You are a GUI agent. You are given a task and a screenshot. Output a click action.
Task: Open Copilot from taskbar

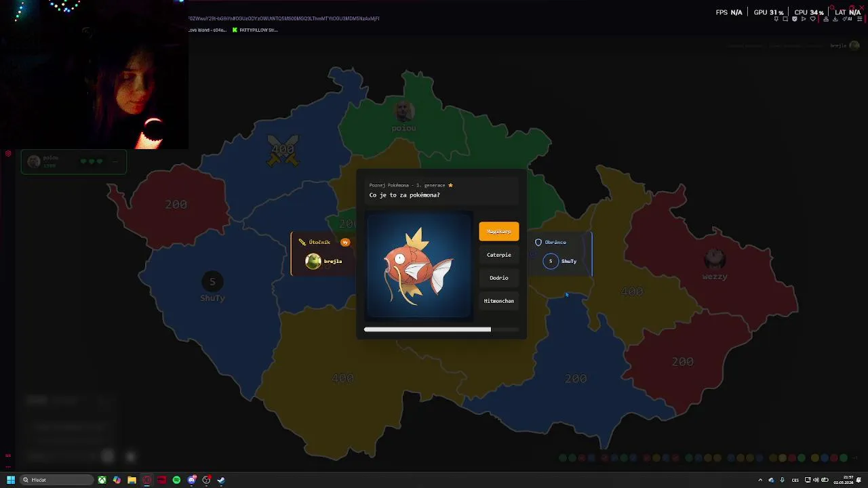point(117,480)
